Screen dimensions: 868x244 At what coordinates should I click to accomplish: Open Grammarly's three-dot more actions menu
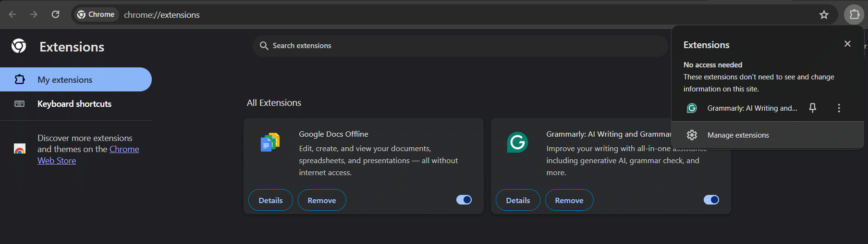[x=839, y=108]
